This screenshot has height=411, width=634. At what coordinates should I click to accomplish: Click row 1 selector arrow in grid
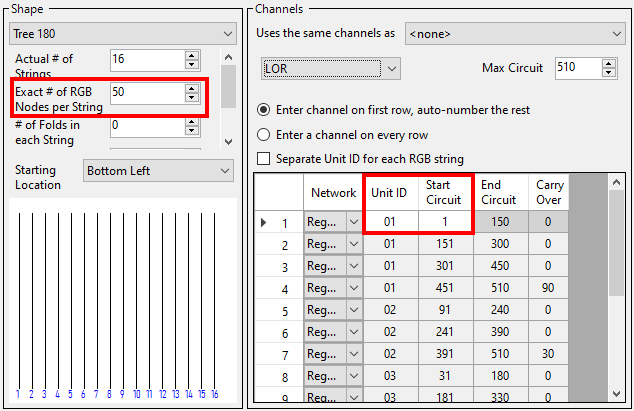[x=263, y=222]
